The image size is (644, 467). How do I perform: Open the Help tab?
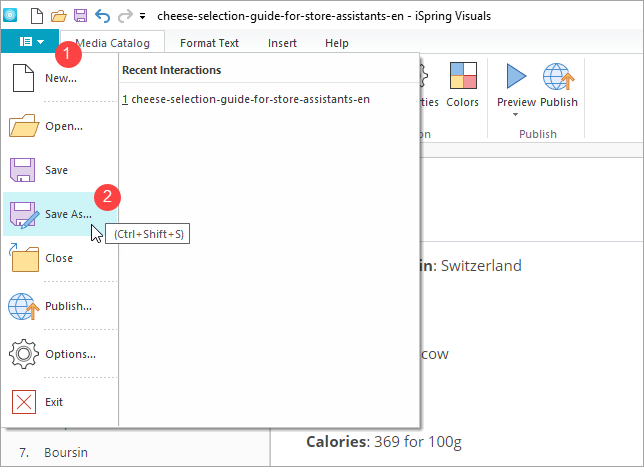pyautogui.click(x=337, y=43)
